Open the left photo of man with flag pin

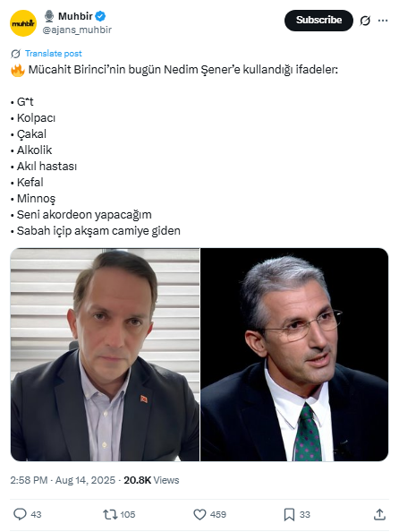105,355
